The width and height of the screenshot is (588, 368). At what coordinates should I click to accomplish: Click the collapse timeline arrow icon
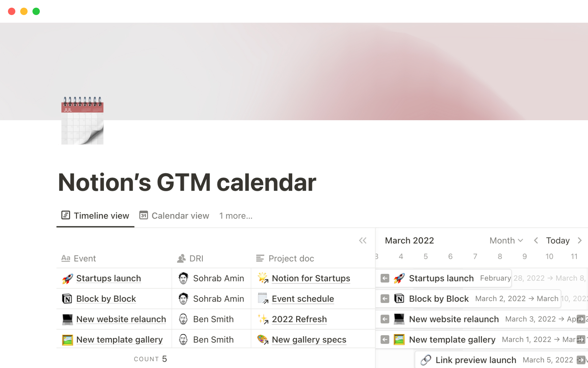coord(363,240)
